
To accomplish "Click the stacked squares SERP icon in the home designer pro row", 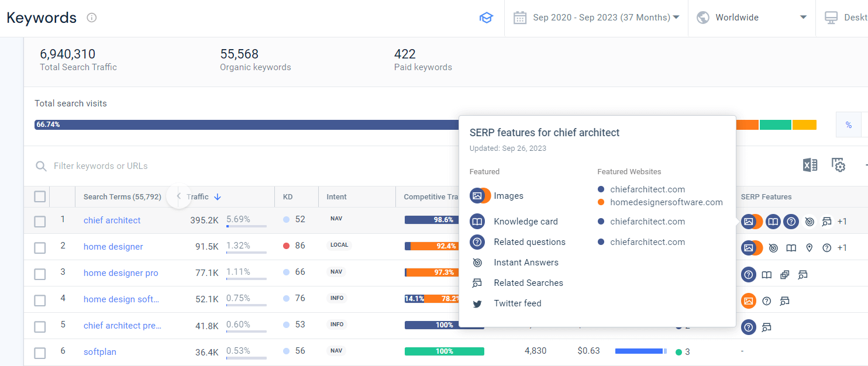I will point(785,274).
